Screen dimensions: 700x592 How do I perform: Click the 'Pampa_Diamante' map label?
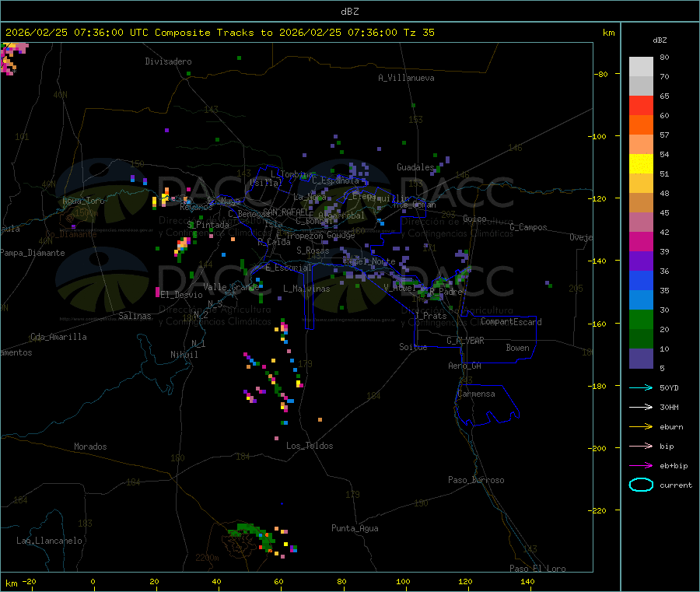pos(32,253)
